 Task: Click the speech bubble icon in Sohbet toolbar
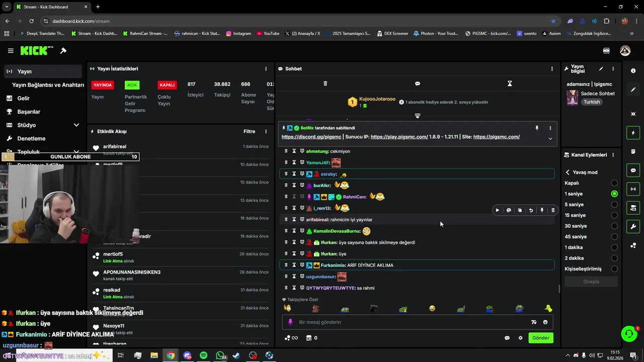click(418, 83)
